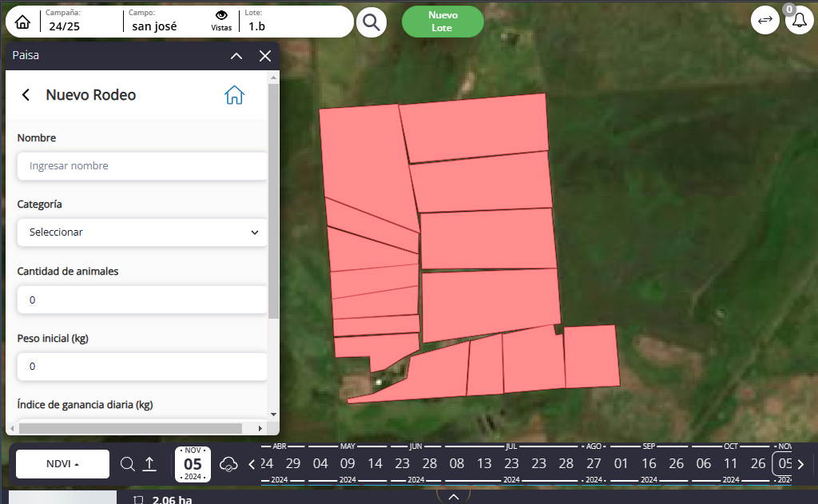This screenshot has height=504, width=818.
Task: Select date 29 ABR on the timeline
Action: (x=293, y=463)
